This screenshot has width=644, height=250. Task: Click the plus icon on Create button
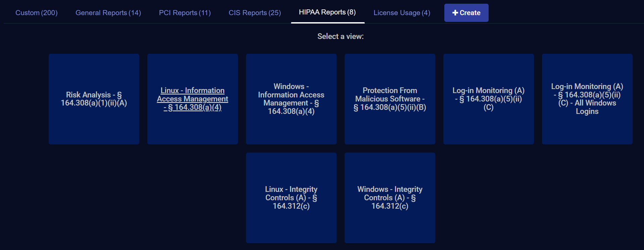tap(455, 13)
